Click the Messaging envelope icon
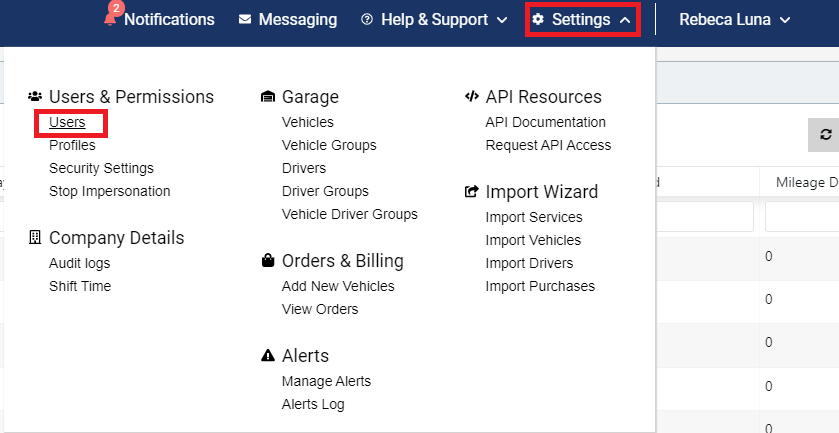Screen dimensions: 839x433 [245, 20]
